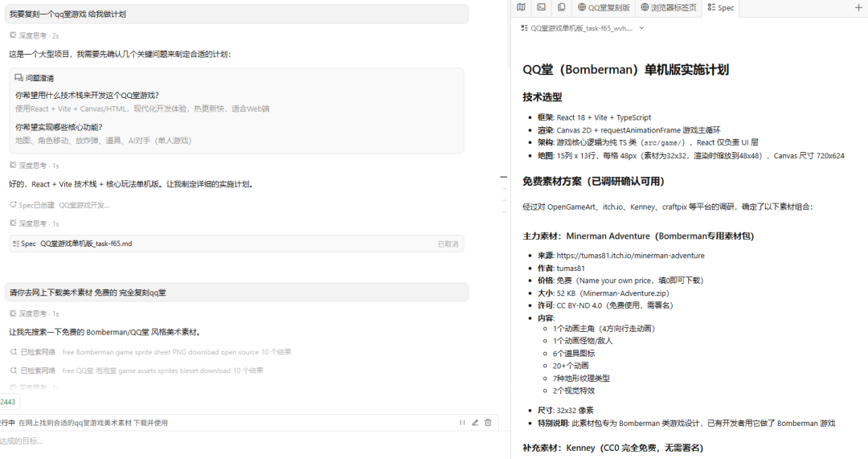This screenshot has height=459, width=868.
Task: Click the answer 使用React + Vite + Canvas/HTML
Action: pos(142,109)
